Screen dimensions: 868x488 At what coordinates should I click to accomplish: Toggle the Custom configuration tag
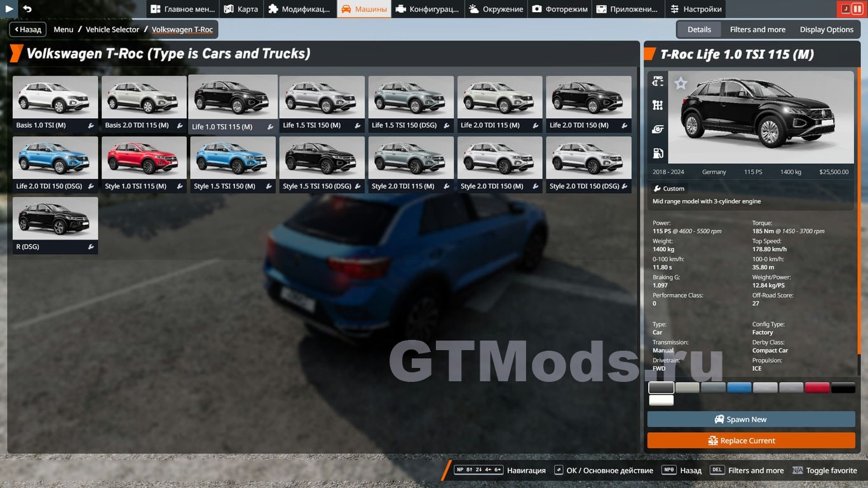point(669,189)
